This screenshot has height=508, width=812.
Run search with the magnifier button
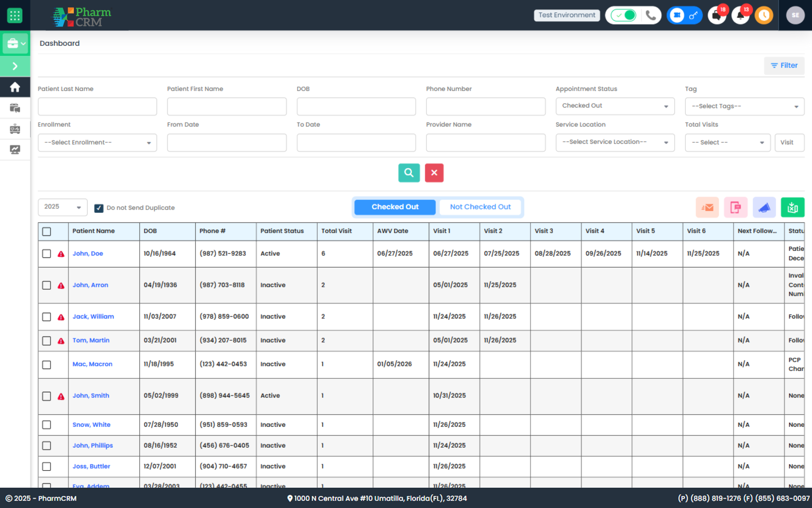(x=409, y=173)
